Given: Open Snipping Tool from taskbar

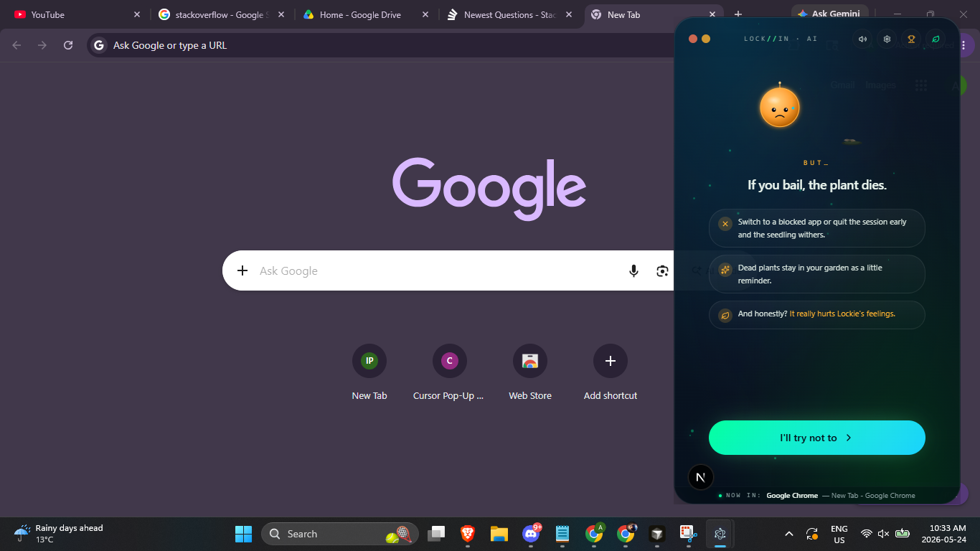Looking at the screenshot, I should pyautogui.click(x=688, y=534).
